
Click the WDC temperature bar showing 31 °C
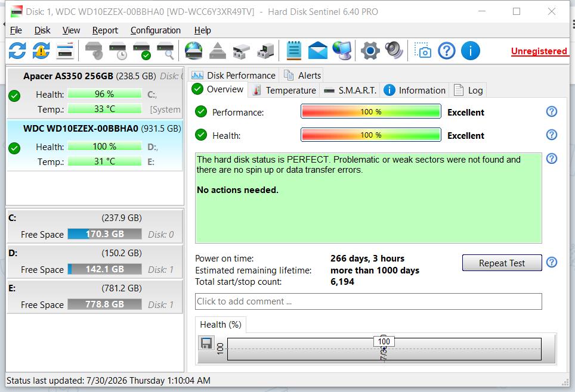coord(104,161)
